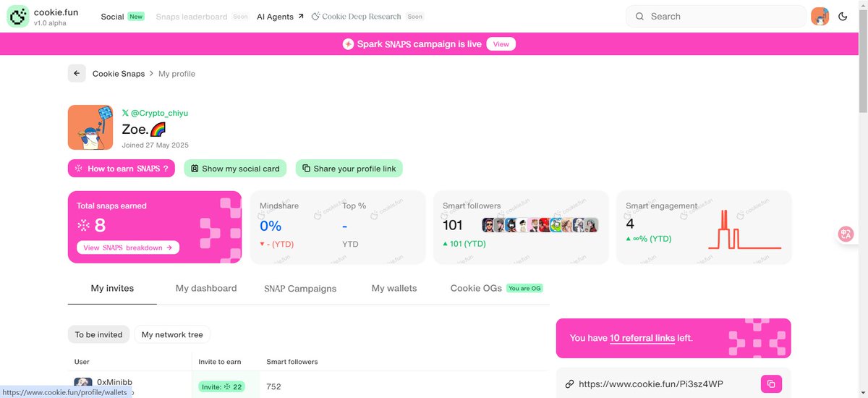
Task: Click How to earn SNAPS button
Action: pos(122,169)
